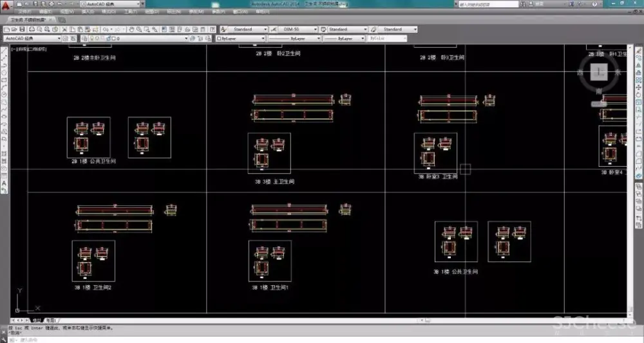Click the New drawing icon in Standard toolbar

(x=6, y=30)
